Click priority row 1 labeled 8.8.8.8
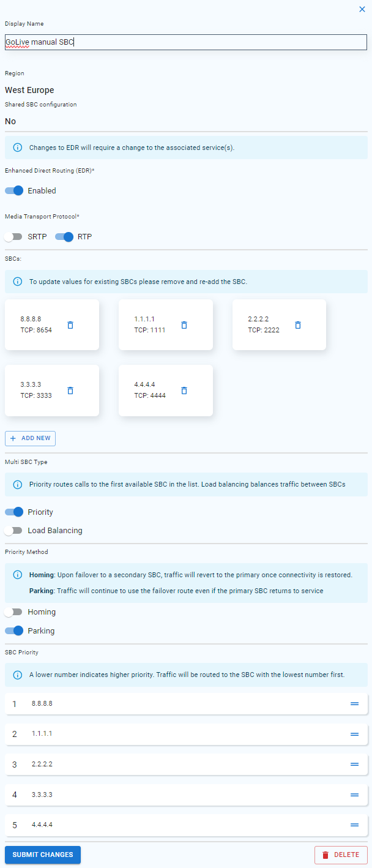Viewport: 372px width, 868px height. pyautogui.click(x=186, y=703)
